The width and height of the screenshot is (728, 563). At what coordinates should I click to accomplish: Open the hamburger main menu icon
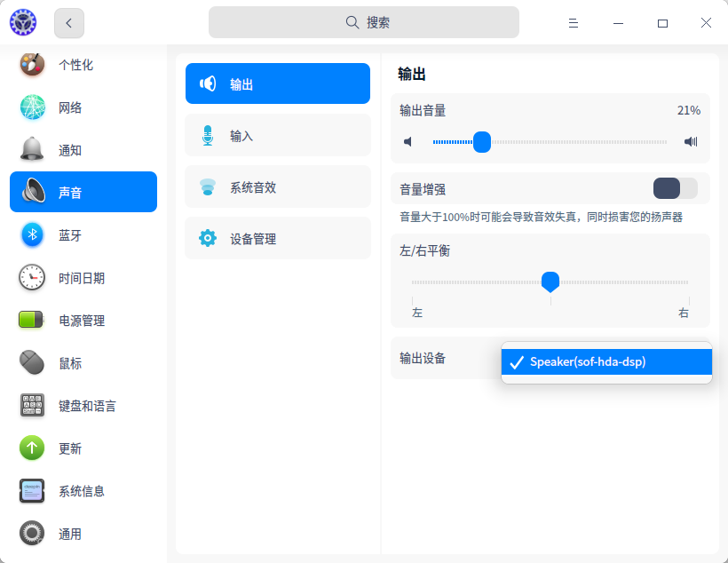pos(574,23)
